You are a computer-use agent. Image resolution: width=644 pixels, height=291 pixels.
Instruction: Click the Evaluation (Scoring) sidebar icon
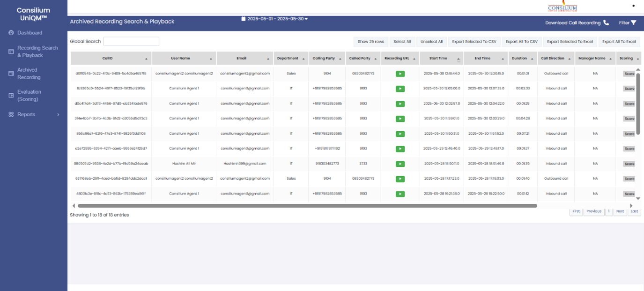11,96
